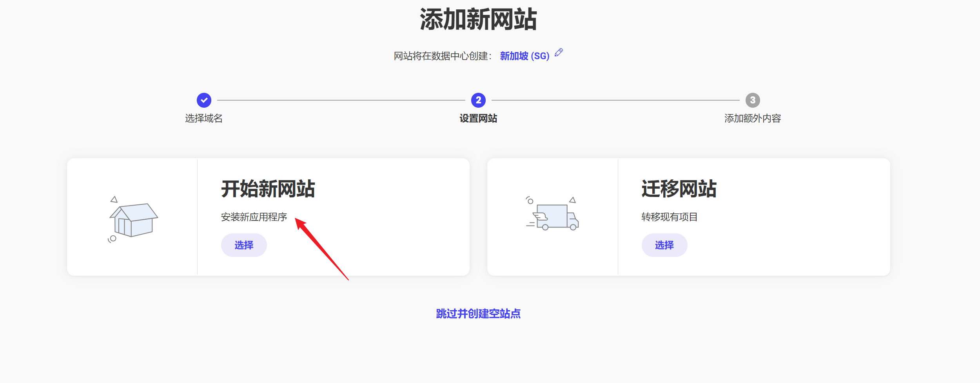
Task: Click the pencil edit icon beside 新加坡 (SG)
Action: click(559, 52)
